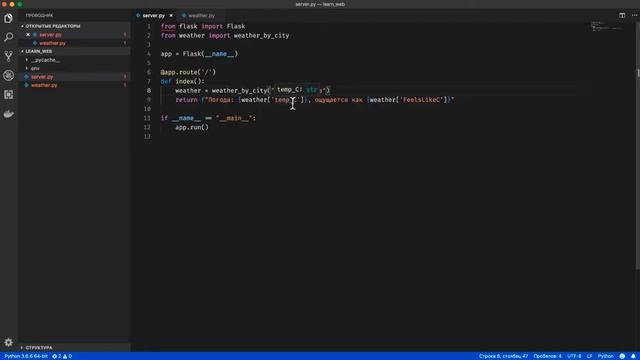Change file encoding UTF-8
Screen dimensions: 640x360
point(574,356)
